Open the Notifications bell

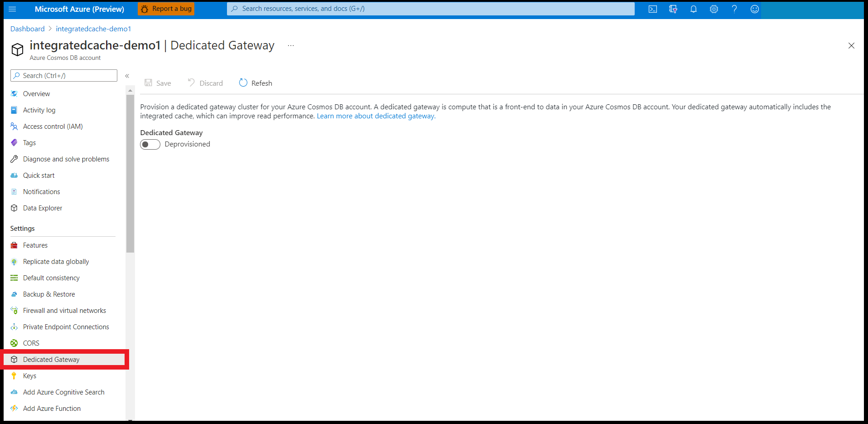tap(693, 9)
